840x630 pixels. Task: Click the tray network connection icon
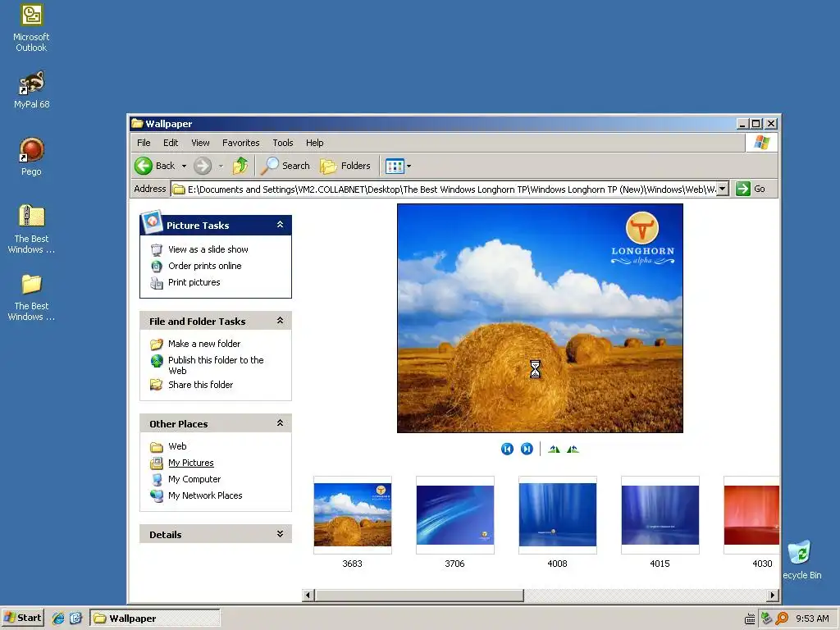(x=767, y=619)
